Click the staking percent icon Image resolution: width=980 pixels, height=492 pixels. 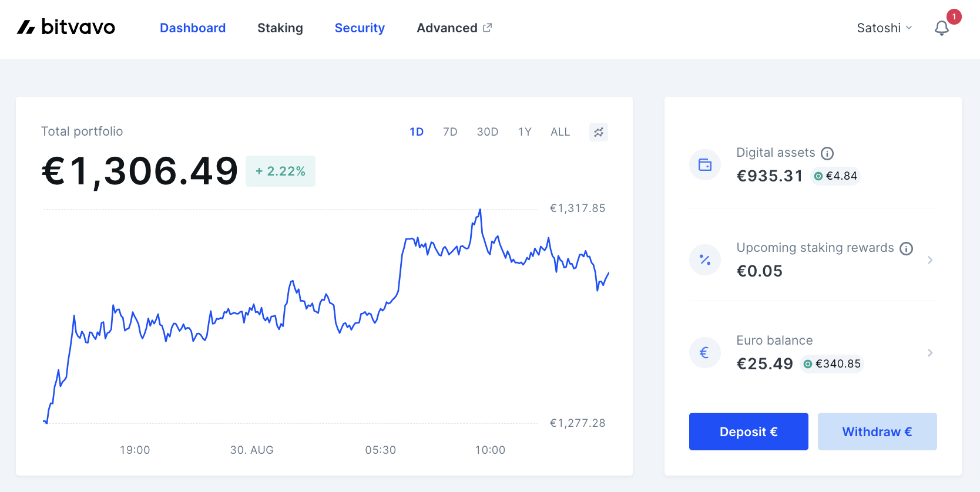[x=705, y=260]
